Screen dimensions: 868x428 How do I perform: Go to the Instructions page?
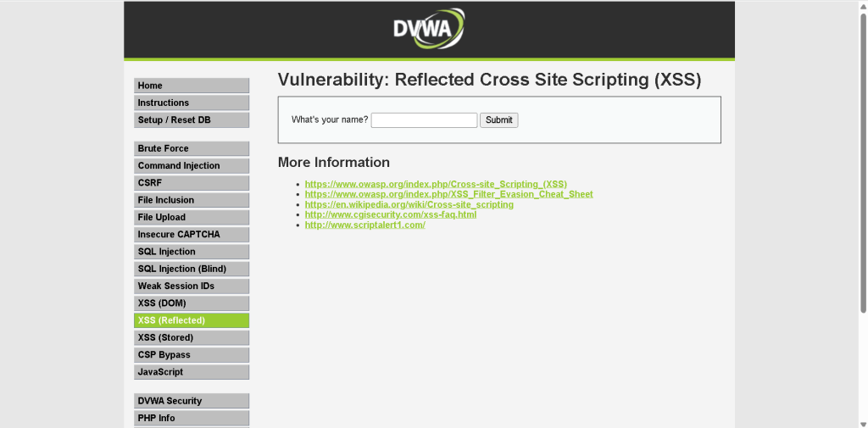(192, 103)
